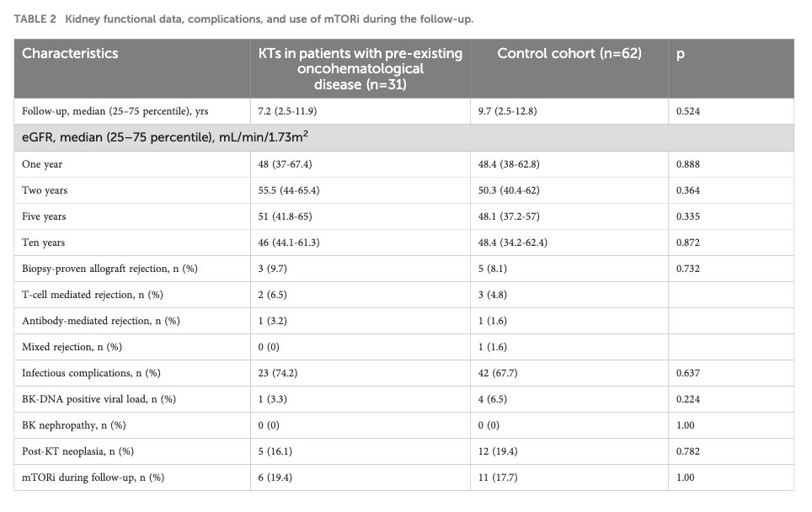Image resolution: width=812 pixels, height=512 pixels.
Task: Select the value 55.5 (44-65.4)
Action: point(289,190)
